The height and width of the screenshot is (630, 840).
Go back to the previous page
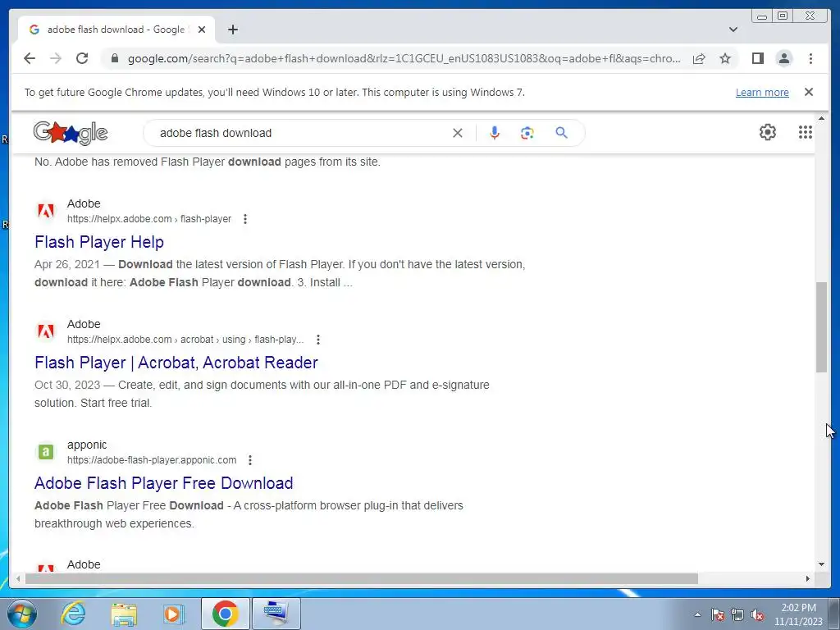tap(30, 58)
